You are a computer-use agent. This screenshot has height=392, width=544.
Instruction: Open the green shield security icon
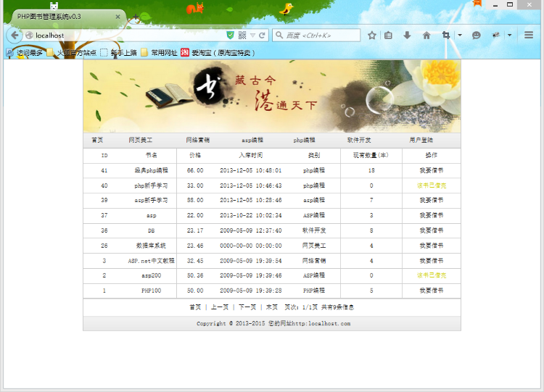coord(230,35)
